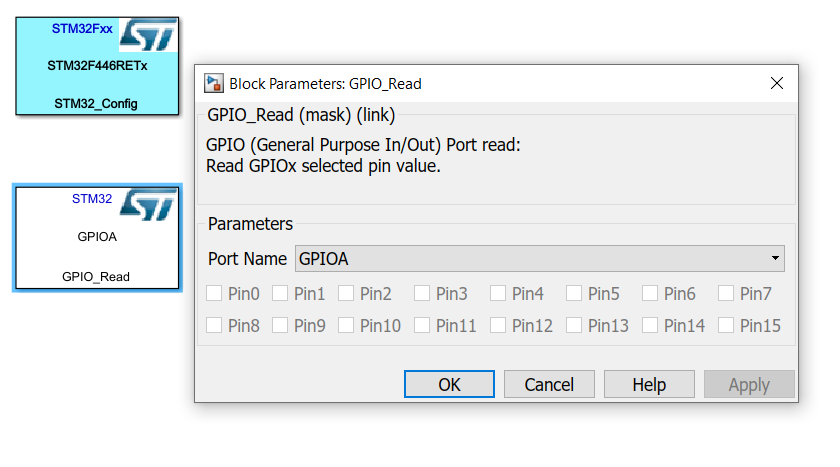Click the STM32F446RETx label text
This screenshot has height=467, width=840.
(98, 66)
